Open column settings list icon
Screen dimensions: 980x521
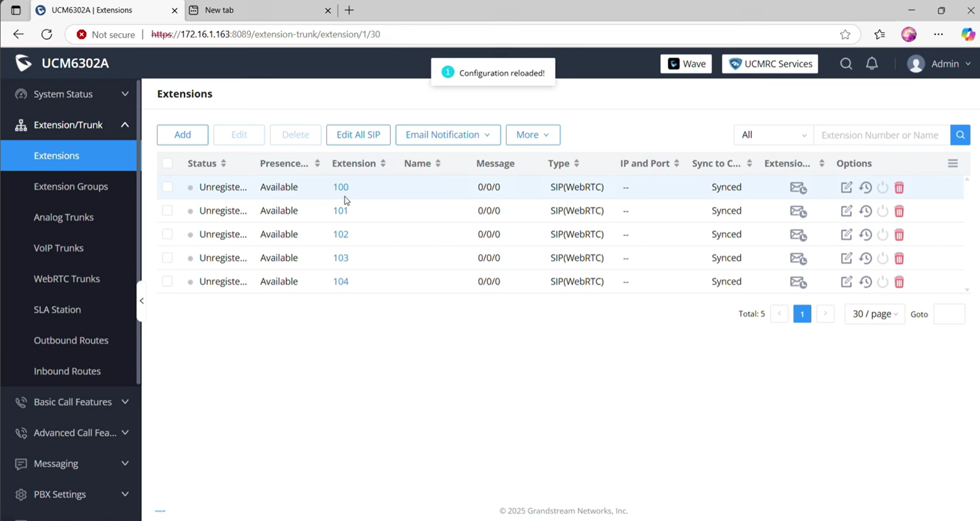pyautogui.click(x=952, y=163)
